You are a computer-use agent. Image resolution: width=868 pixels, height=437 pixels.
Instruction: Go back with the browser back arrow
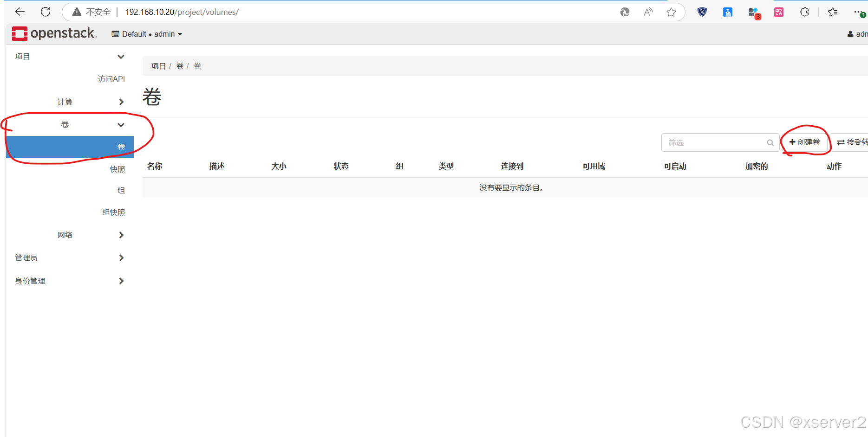pos(20,12)
